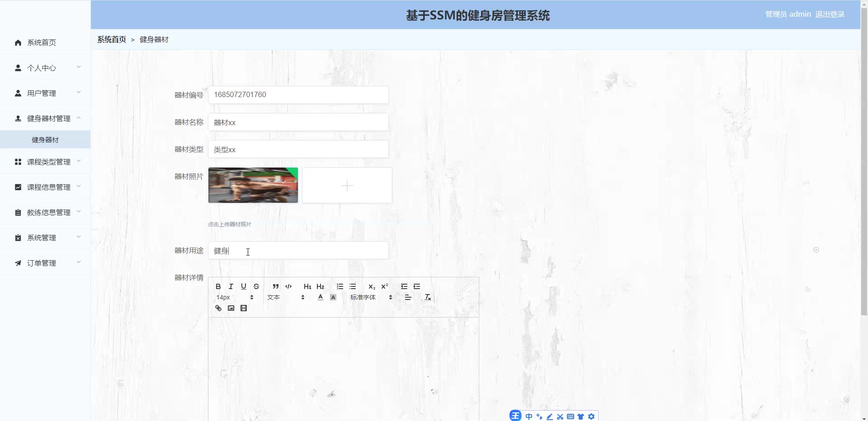The width and height of the screenshot is (868, 421).
Task: Expand the 系统管理 sidebar menu
Action: (x=45, y=238)
